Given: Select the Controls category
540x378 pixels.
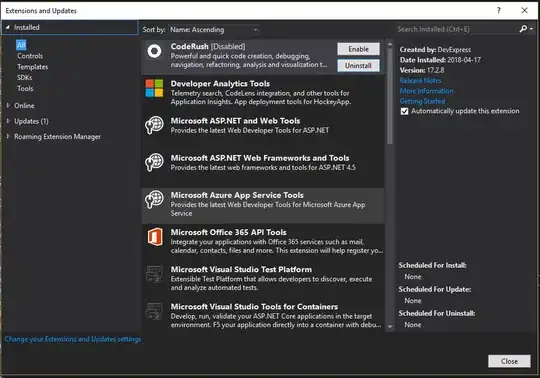Looking at the screenshot, I should tap(30, 56).
